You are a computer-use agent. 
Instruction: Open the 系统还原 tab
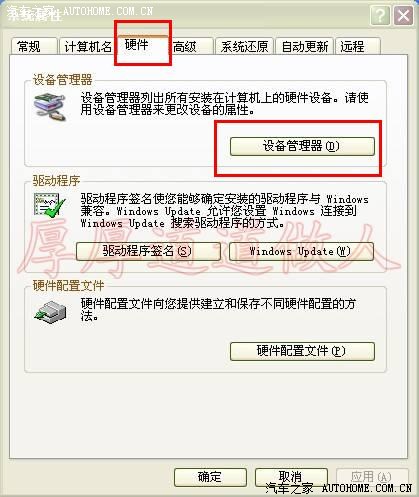tap(244, 46)
